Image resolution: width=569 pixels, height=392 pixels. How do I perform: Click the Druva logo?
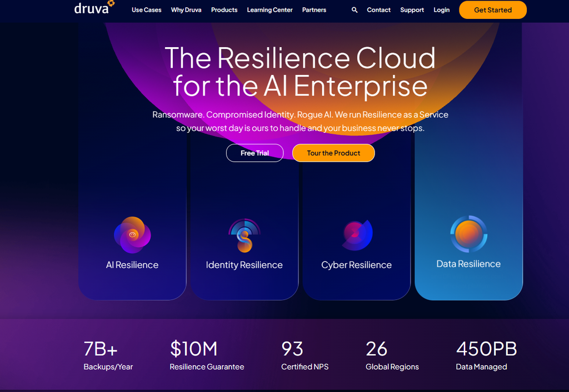click(94, 8)
